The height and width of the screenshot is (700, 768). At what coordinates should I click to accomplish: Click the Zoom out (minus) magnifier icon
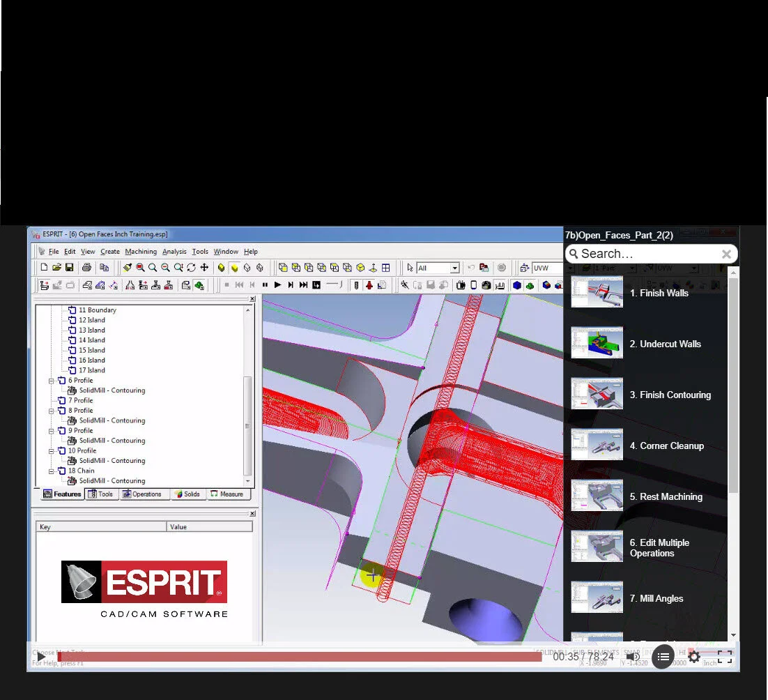click(166, 268)
